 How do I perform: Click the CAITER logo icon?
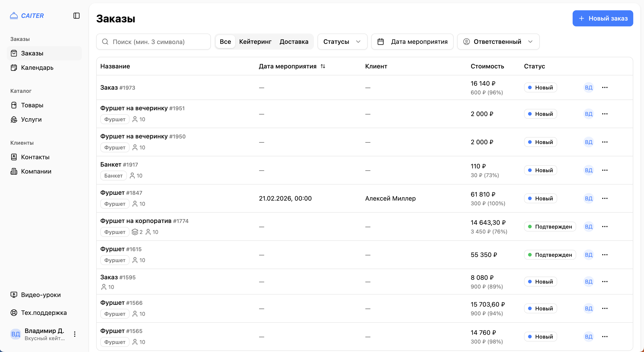point(14,16)
